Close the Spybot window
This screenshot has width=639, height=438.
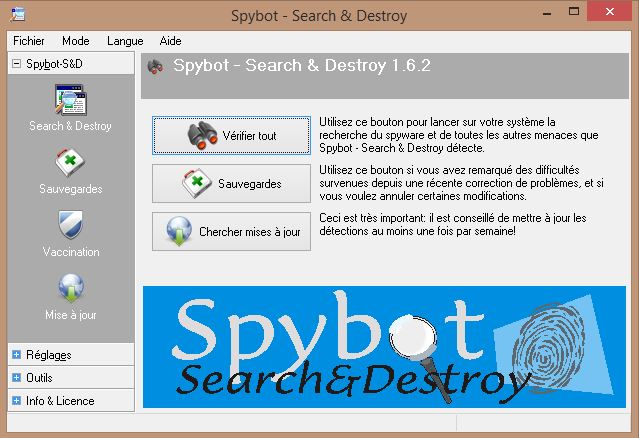610,11
